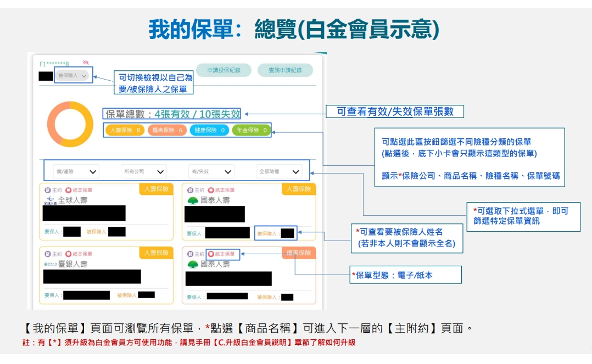
Task: Click the 臺銀人壽 company logo
Action: (x=50, y=264)
